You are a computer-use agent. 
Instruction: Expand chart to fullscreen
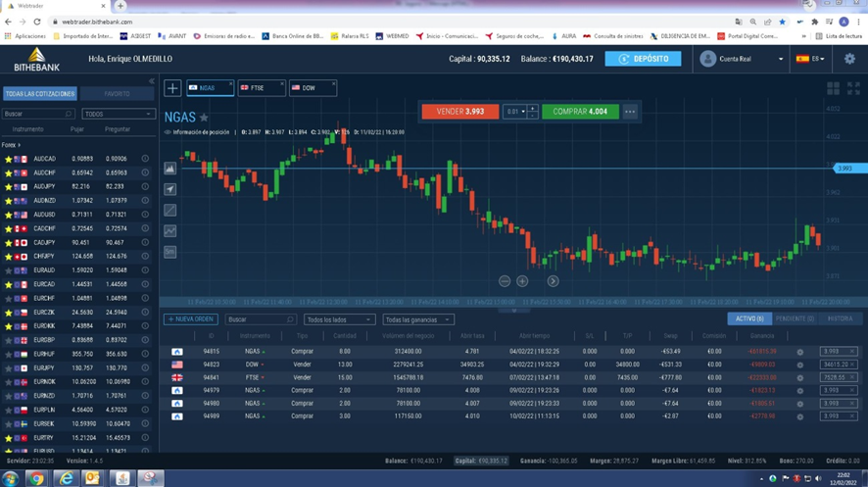[x=853, y=88]
